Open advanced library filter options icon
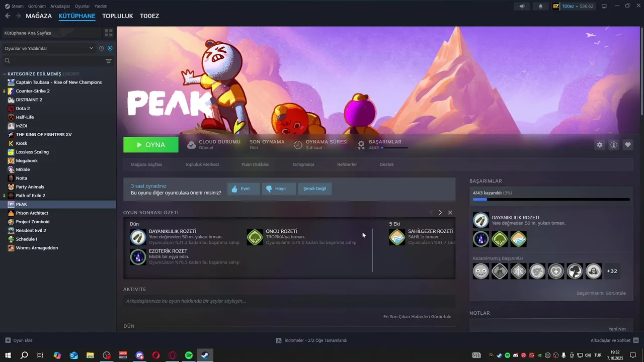 [109, 61]
